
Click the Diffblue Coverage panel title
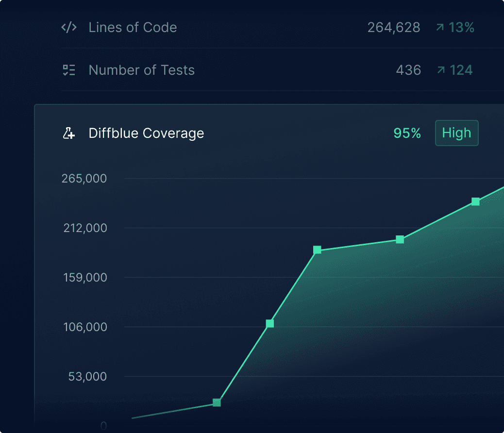[146, 133]
